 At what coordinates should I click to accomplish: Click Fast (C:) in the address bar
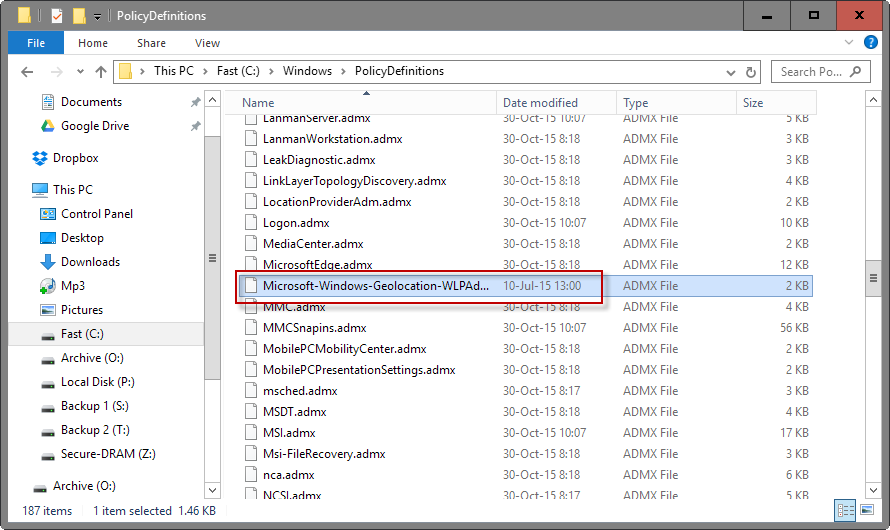[x=238, y=71]
